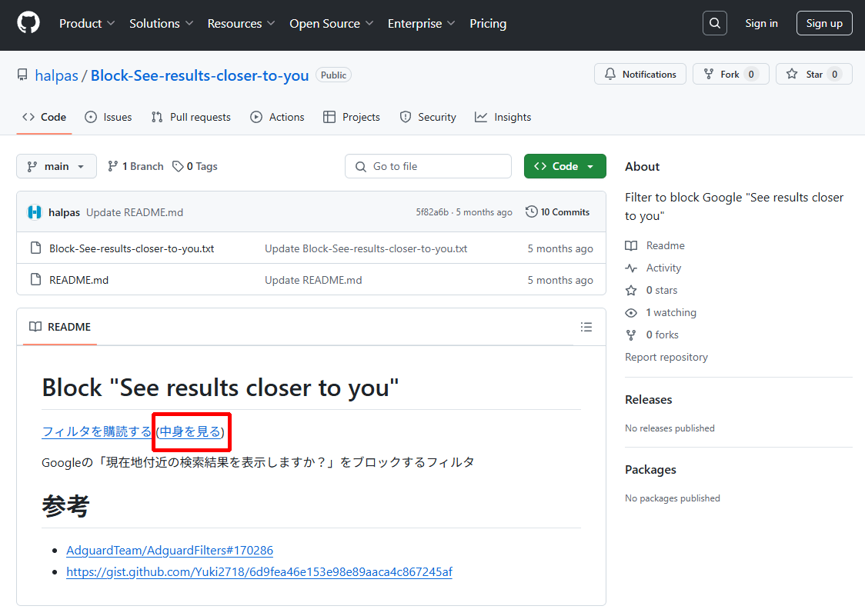Click the Sign up button
Viewport: 865px width, 616px height.
pos(824,23)
